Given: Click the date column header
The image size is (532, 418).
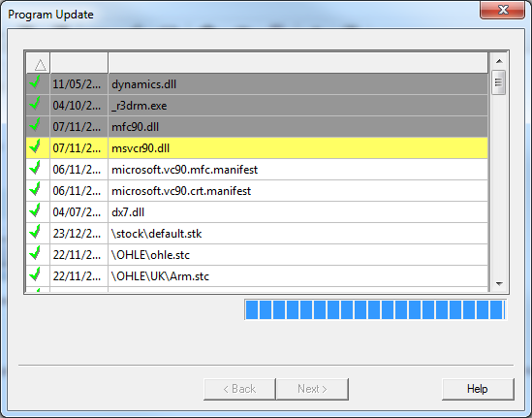Looking at the screenshot, I should [x=79, y=63].
